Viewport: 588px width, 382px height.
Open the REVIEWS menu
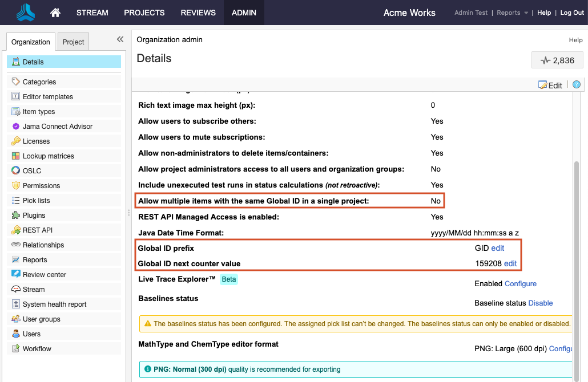198,13
